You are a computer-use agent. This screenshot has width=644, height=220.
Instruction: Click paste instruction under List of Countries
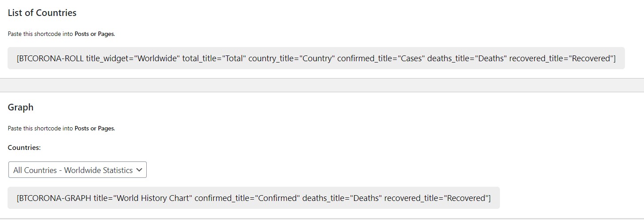pos(61,34)
